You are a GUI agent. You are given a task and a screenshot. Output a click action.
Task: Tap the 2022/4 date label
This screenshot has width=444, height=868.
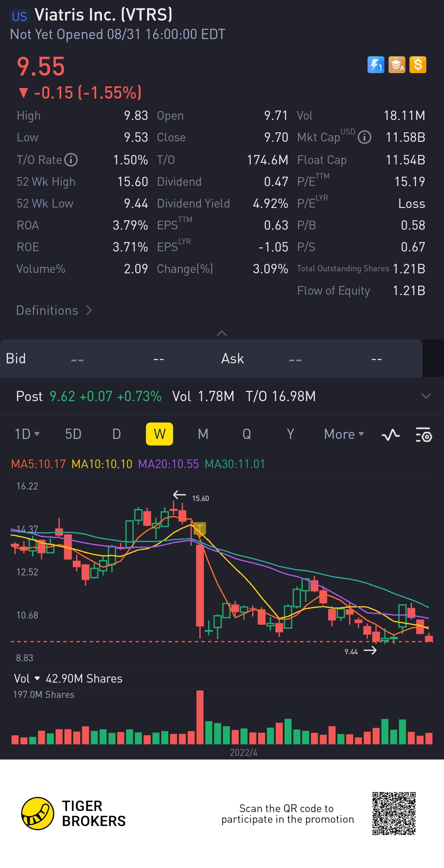click(x=243, y=752)
